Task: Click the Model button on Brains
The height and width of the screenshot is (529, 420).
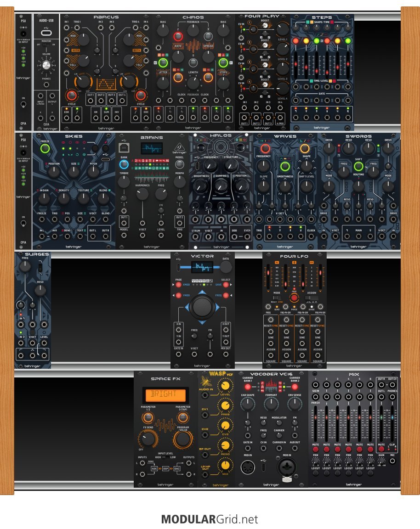Action: coord(180,164)
